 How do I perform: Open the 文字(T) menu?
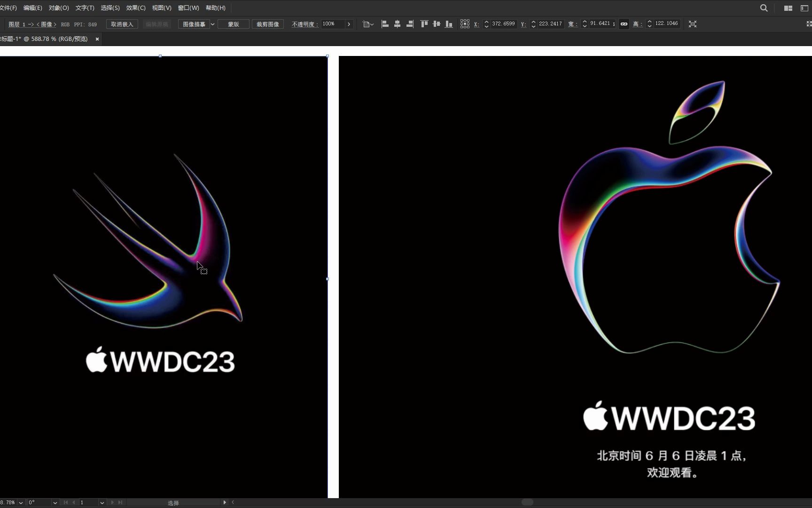point(85,8)
